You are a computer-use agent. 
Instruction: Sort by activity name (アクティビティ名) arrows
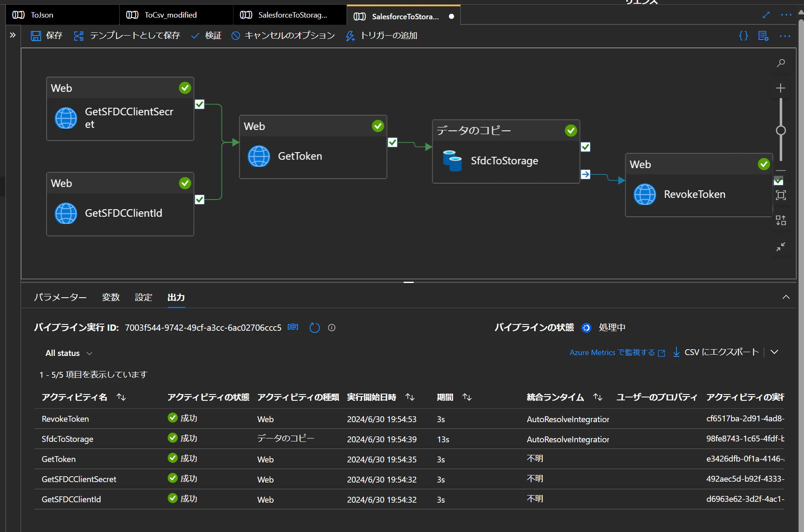121,397
